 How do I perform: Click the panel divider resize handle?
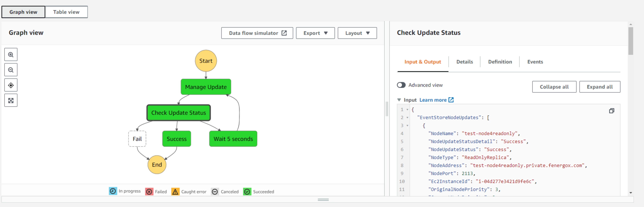387,109
